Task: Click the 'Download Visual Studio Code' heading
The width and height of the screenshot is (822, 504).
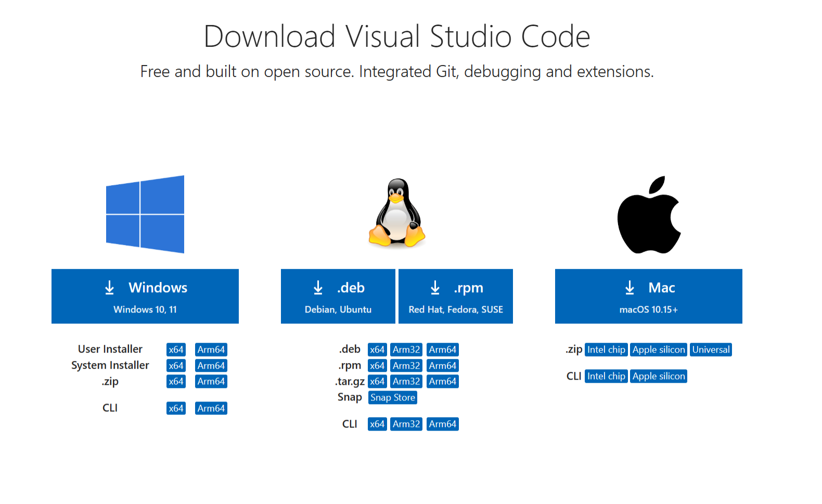Action: (397, 36)
